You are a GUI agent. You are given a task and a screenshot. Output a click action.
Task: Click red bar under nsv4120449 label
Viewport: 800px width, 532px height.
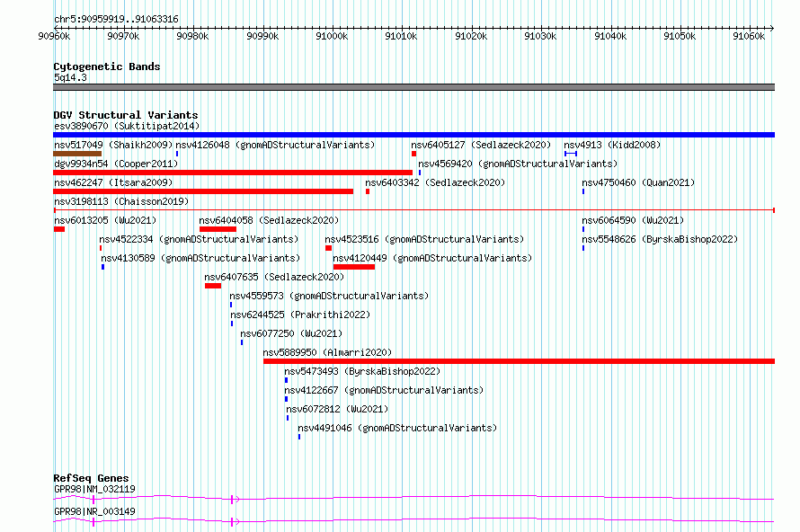click(354, 267)
